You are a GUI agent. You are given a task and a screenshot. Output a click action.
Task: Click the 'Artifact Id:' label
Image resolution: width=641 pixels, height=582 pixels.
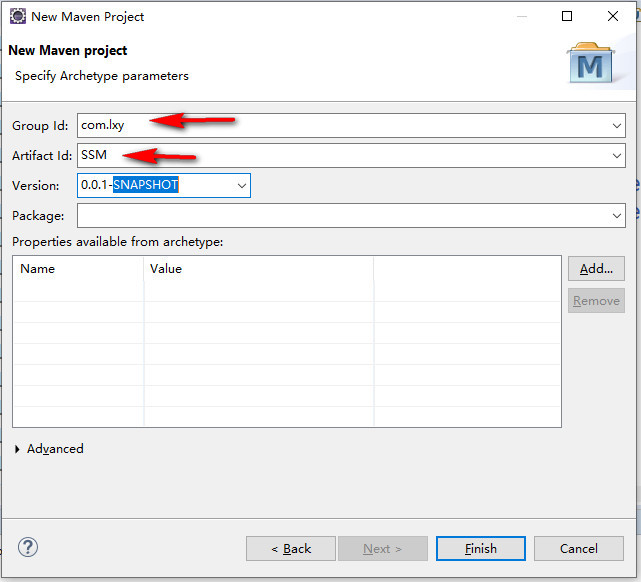[x=42, y=156]
